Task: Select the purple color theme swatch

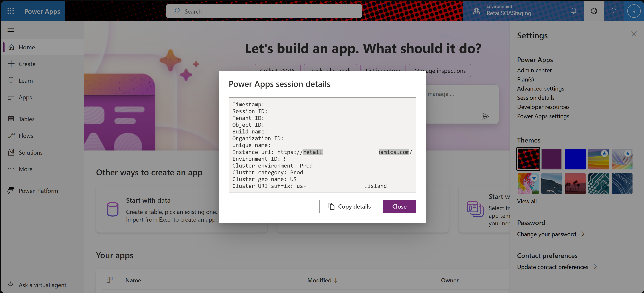Action: (x=552, y=159)
